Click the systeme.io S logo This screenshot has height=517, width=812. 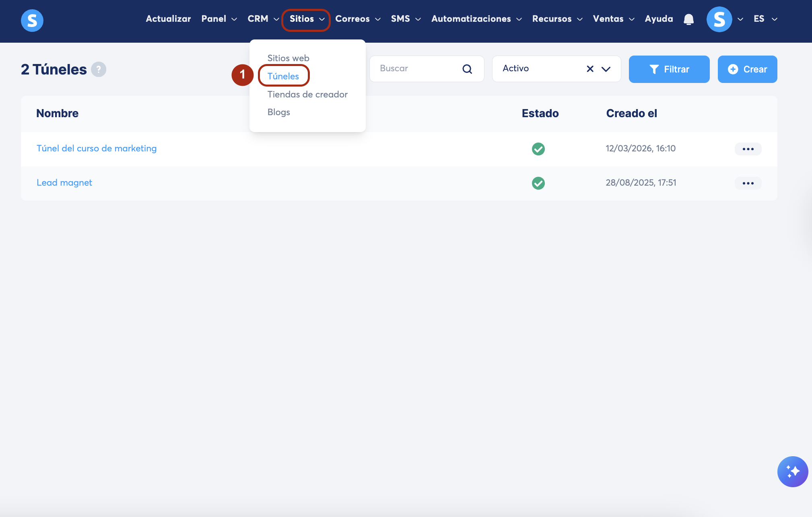(32, 20)
